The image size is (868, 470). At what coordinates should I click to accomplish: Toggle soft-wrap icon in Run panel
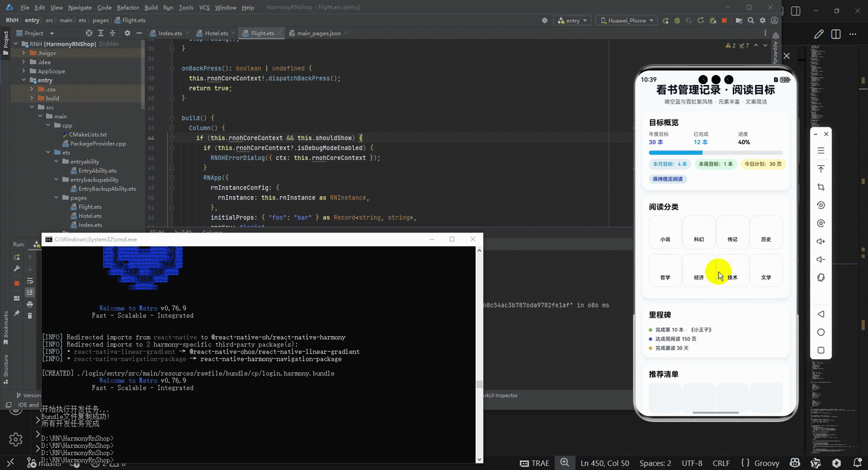[29, 282]
